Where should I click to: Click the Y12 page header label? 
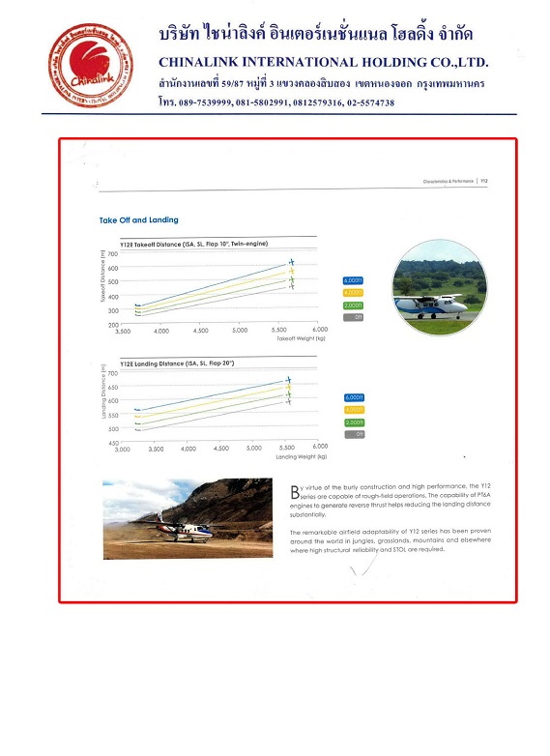(484, 182)
